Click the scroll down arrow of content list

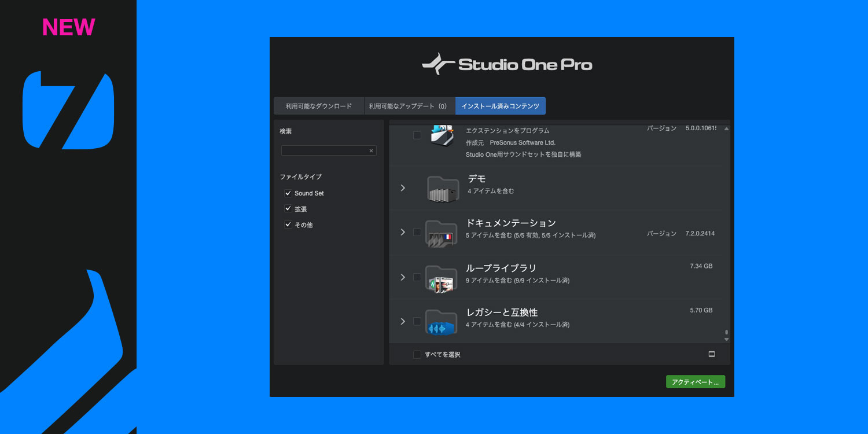(727, 340)
